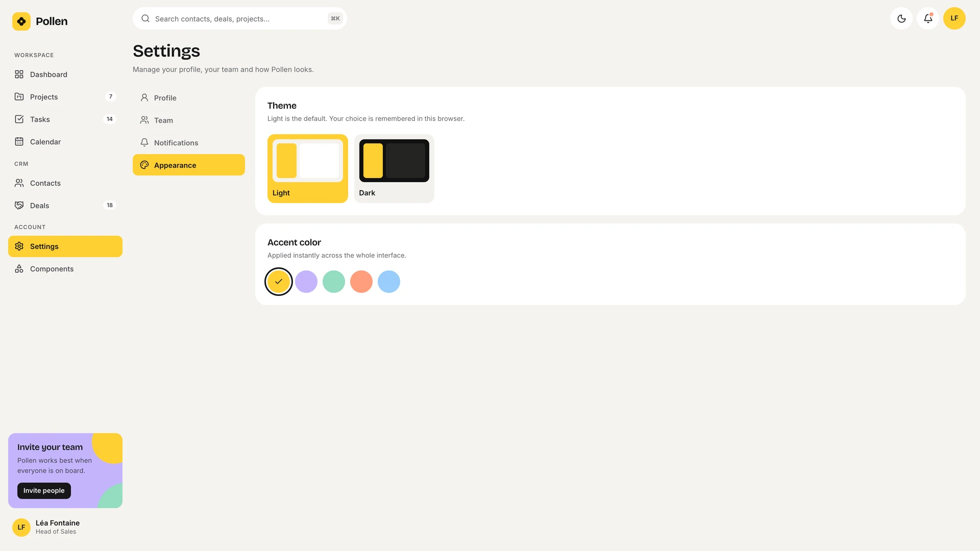Screen dimensions: 980x551
Task: Go to Notifications settings tab
Action: (189, 143)
